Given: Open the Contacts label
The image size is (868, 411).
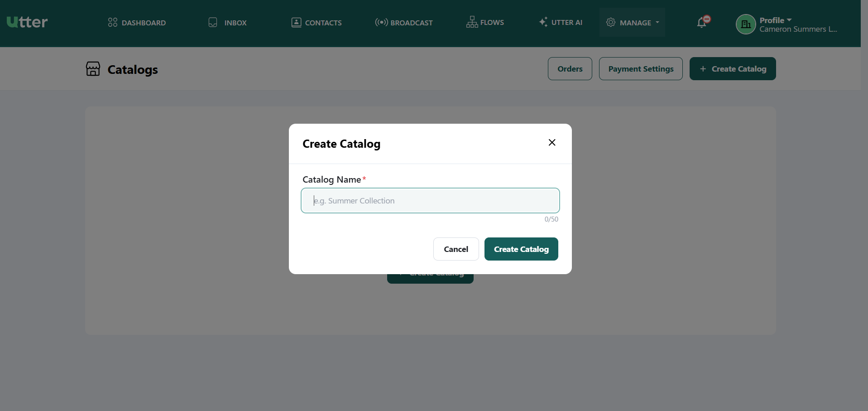Looking at the screenshot, I should point(323,23).
